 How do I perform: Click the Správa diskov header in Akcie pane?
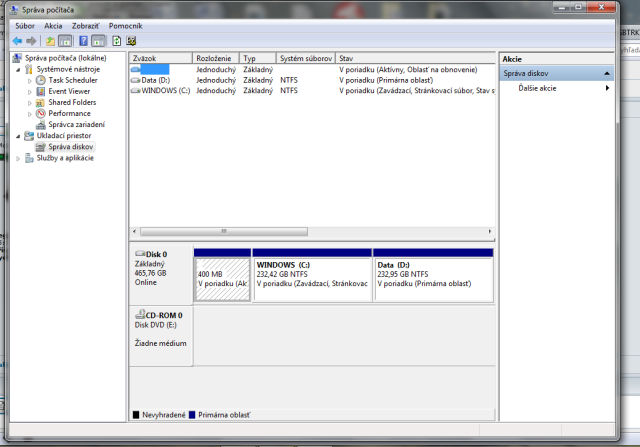point(557,73)
